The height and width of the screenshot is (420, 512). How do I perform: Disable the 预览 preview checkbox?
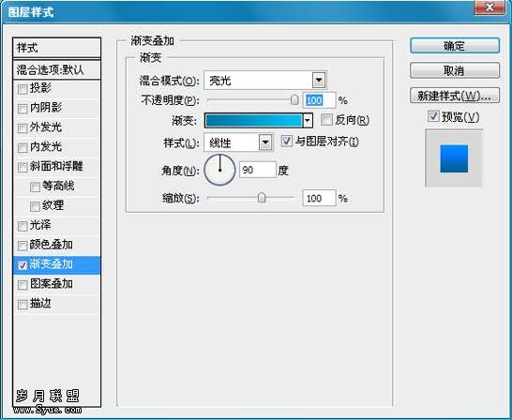[433, 116]
